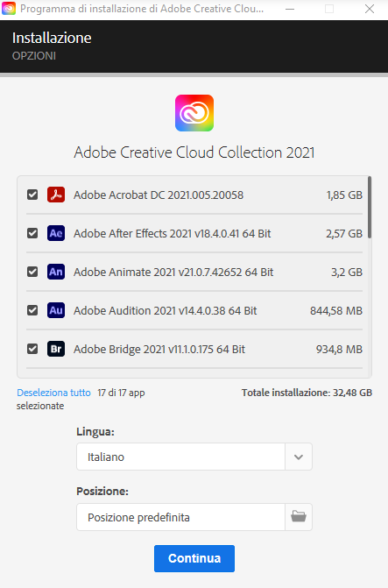Click the After Effects Ae icon

click(56, 233)
